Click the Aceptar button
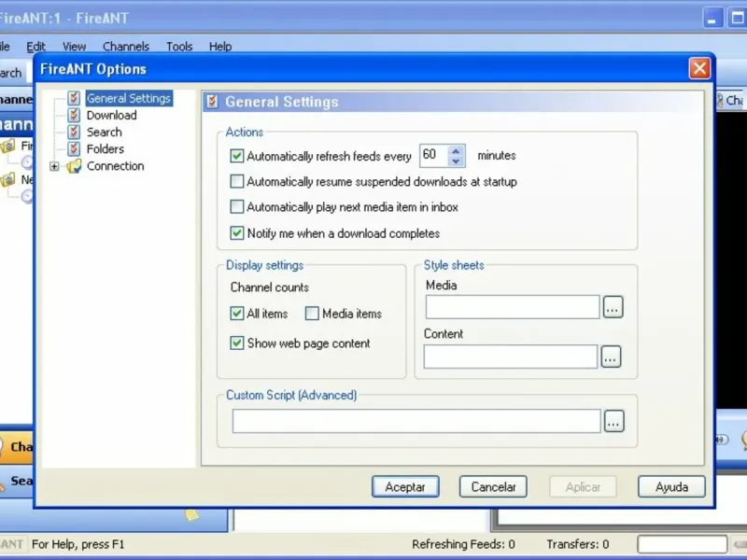The image size is (747, 560). click(x=405, y=486)
